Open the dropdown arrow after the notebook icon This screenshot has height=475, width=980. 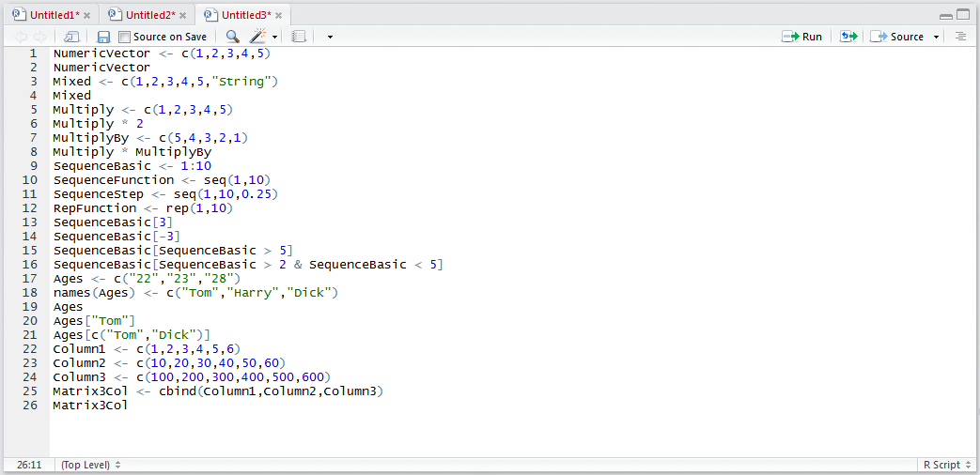click(x=330, y=37)
